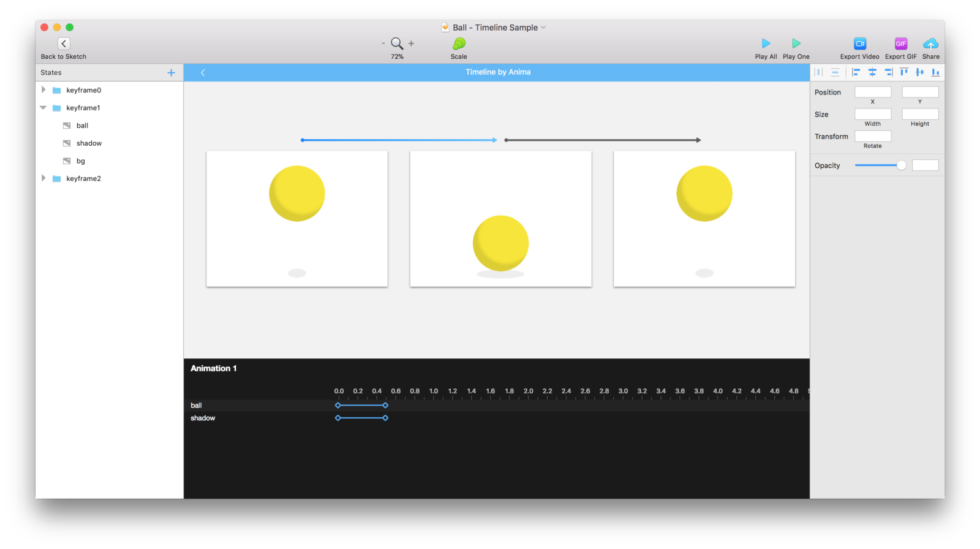Click the Export Video icon
980x549 pixels.
click(x=859, y=44)
